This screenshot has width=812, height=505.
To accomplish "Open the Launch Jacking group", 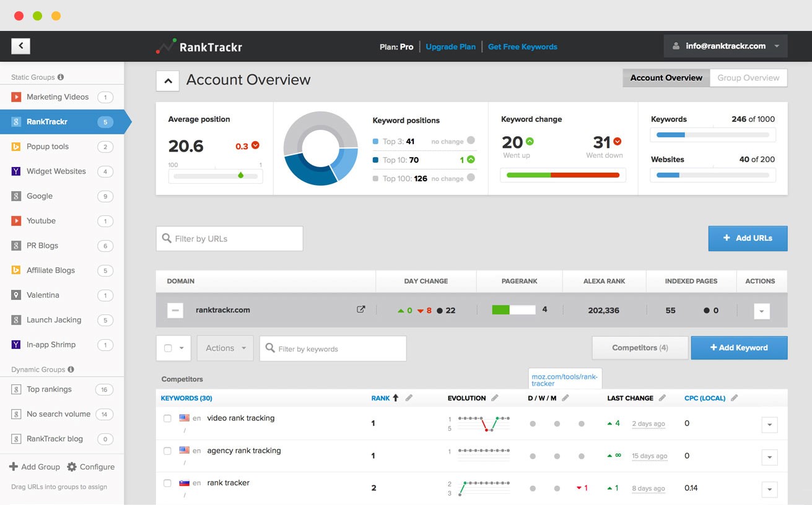I will click(62, 320).
